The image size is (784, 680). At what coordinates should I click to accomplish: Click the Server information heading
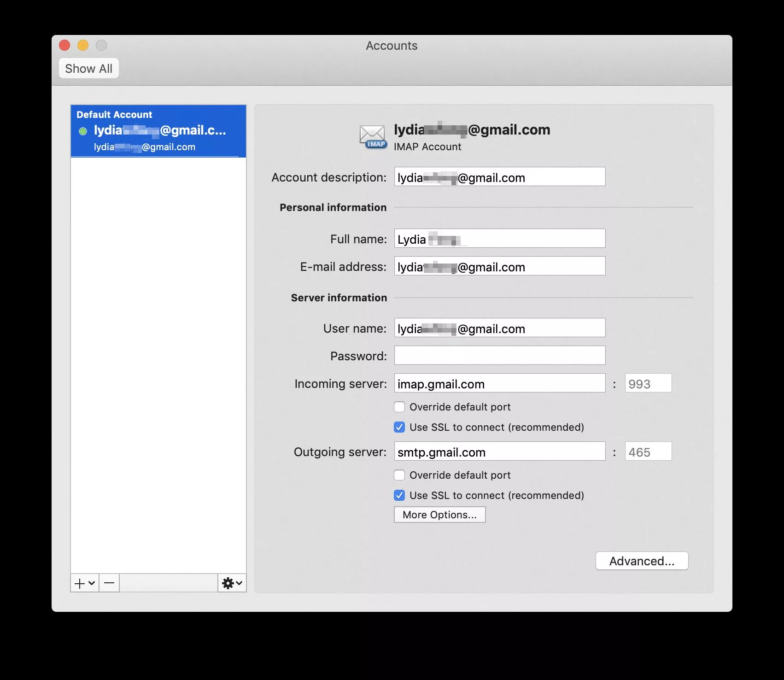click(x=339, y=298)
